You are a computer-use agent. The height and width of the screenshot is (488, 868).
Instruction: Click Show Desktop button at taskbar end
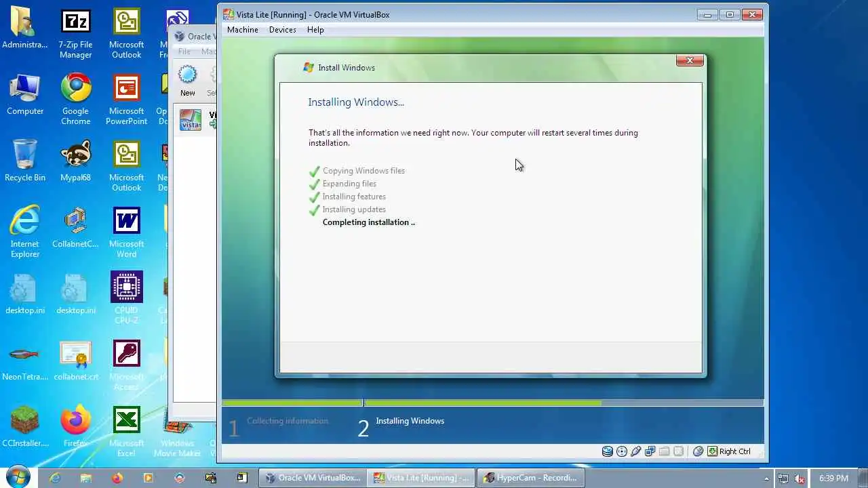[x=863, y=478]
